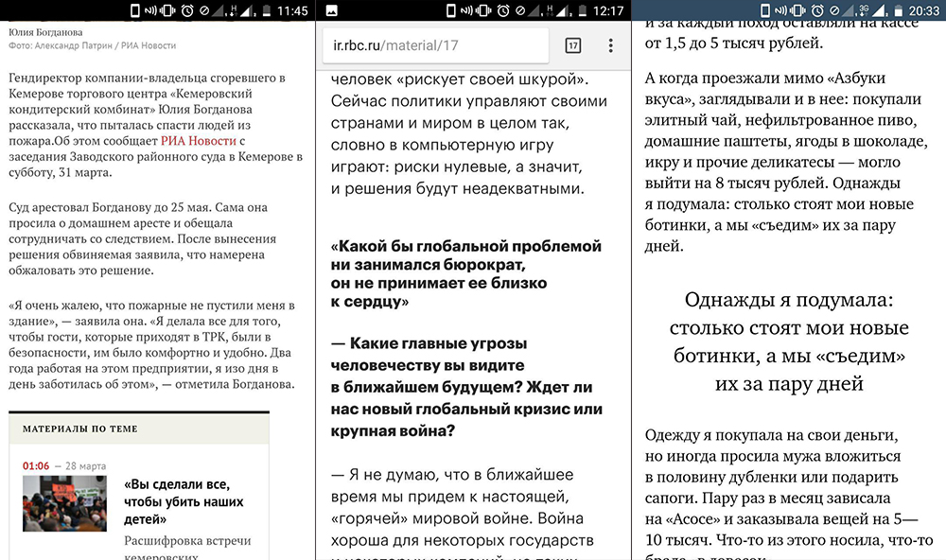Screen dimensions: 946x560
Task: Tap the battery icon beside the 12:17 clock
Action: pyautogui.click(x=582, y=10)
